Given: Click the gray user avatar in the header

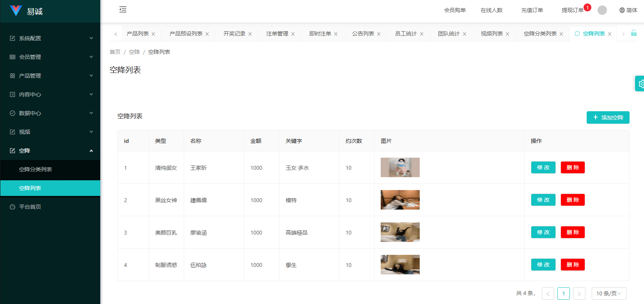Looking at the screenshot, I should point(602,10).
